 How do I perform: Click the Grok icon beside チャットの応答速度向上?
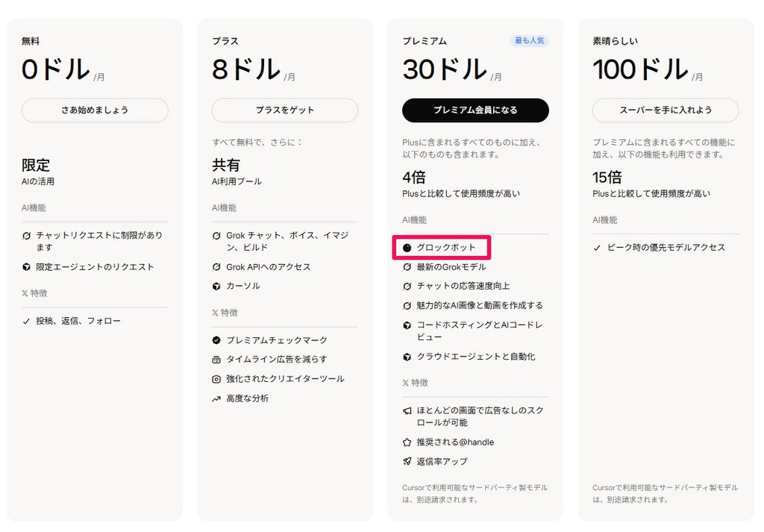[x=407, y=287]
